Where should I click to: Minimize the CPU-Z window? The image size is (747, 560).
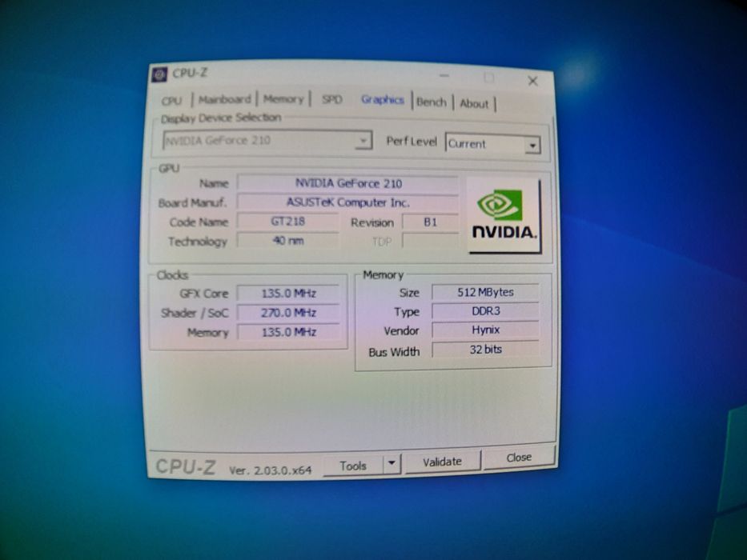point(444,76)
